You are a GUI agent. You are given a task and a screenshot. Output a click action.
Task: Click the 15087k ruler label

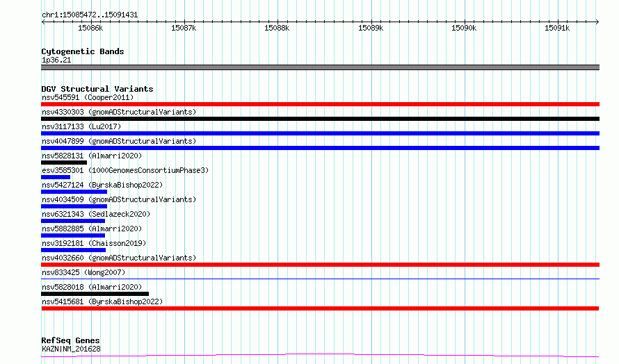pos(184,28)
